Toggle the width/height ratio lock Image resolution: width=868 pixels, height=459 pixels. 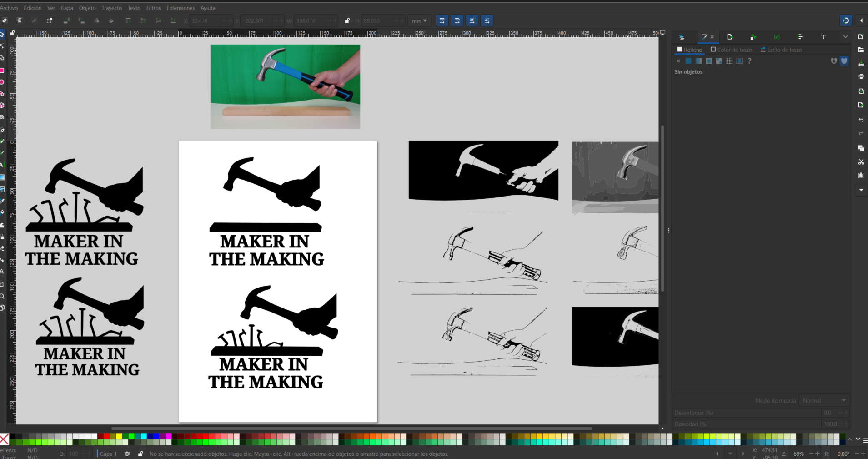click(347, 20)
